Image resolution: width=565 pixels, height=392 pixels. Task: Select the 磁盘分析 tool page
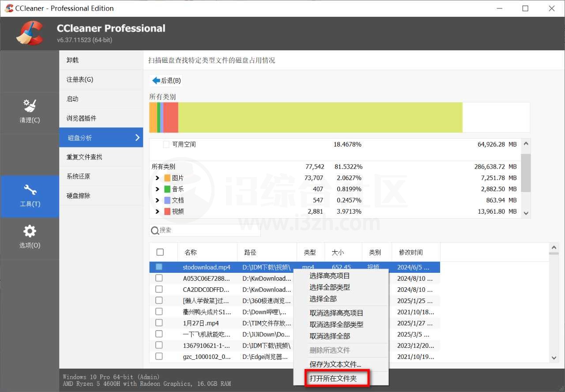pos(101,138)
